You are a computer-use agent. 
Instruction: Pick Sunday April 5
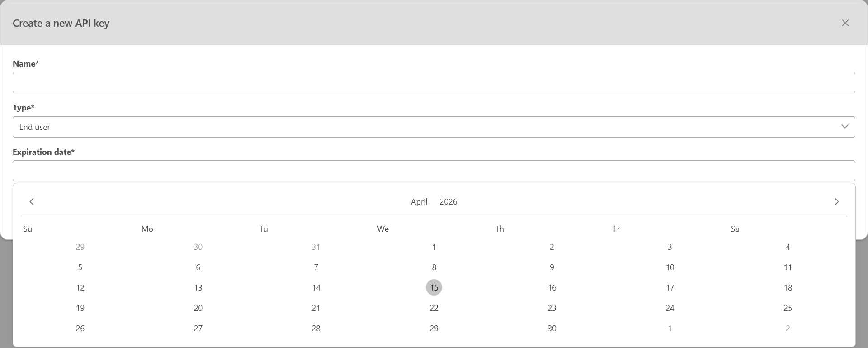click(80, 267)
